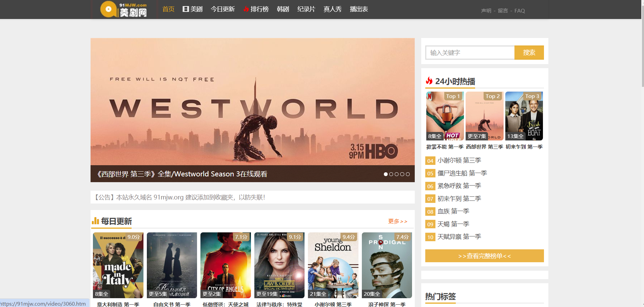Open ranked show 天蝎 第一季

[453, 224]
